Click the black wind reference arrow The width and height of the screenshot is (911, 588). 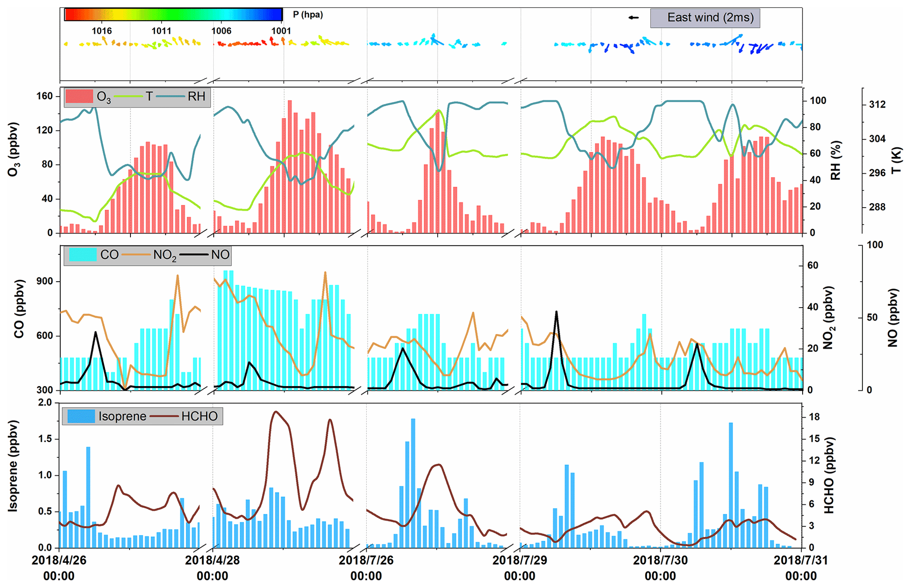point(633,18)
